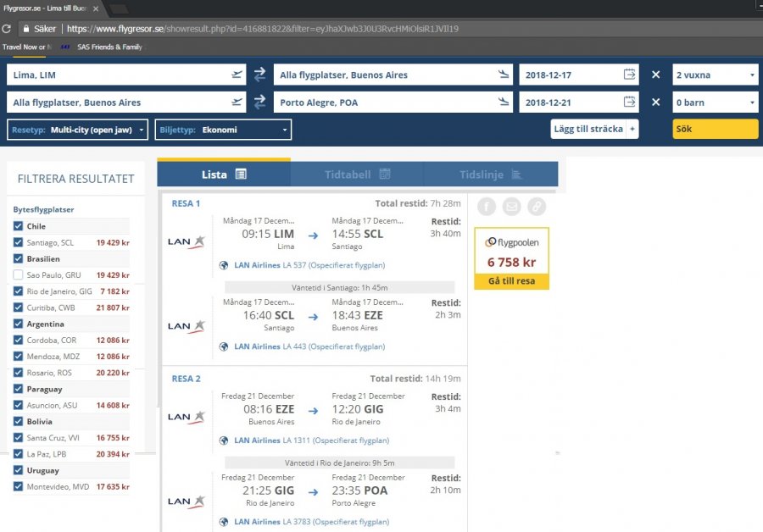Switch to the Tidslinje tab
The height and width of the screenshot is (532, 763).
(x=491, y=175)
